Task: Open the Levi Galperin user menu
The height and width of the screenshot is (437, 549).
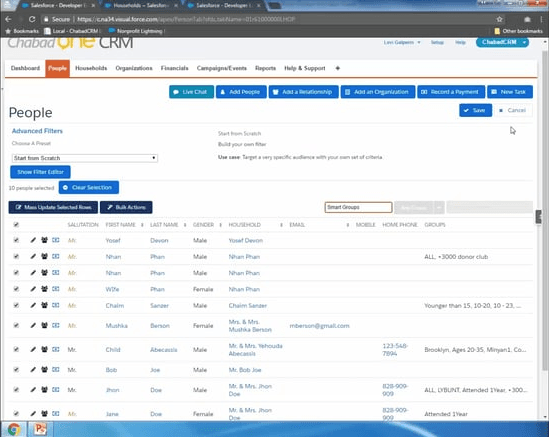Action: 402,42
